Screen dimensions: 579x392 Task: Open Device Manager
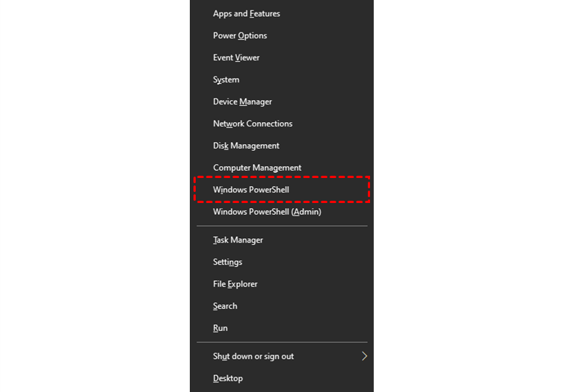tap(242, 102)
